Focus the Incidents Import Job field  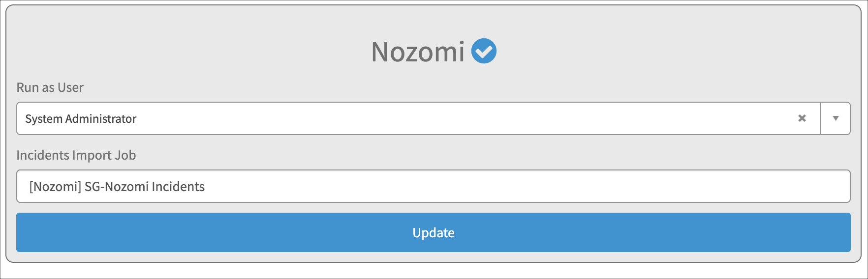click(433, 186)
